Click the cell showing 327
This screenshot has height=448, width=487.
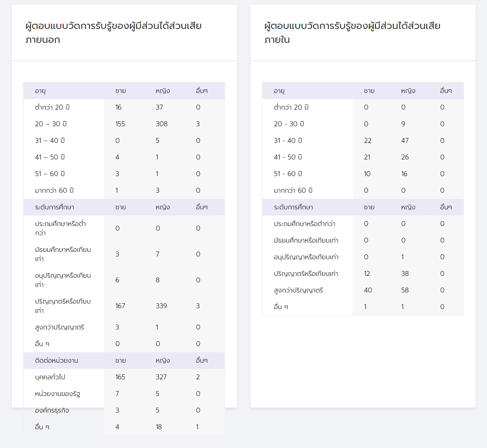click(x=161, y=377)
